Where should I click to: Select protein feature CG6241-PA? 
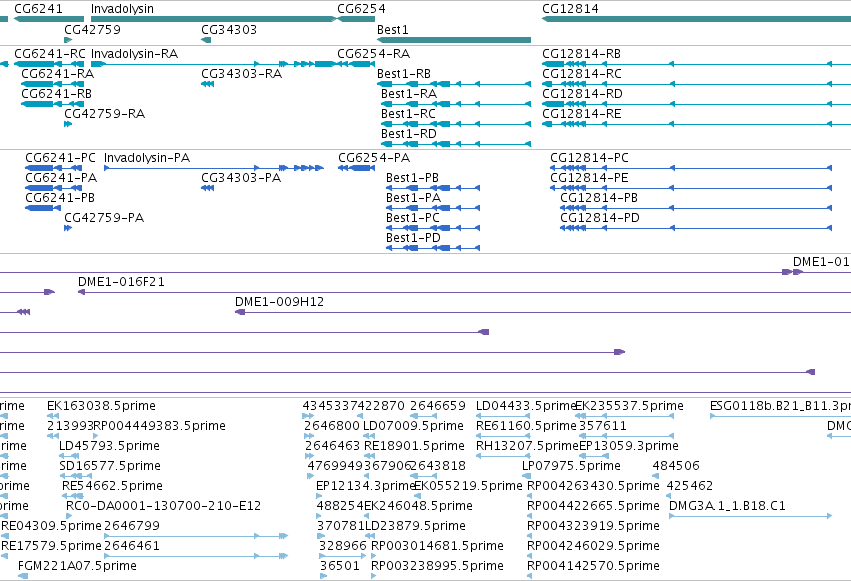click(x=61, y=177)
